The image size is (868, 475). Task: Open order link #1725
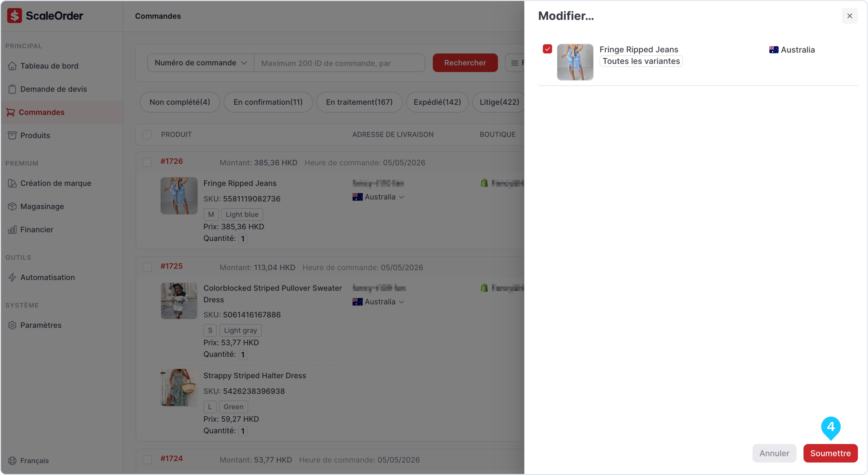(x=172, y=266)
